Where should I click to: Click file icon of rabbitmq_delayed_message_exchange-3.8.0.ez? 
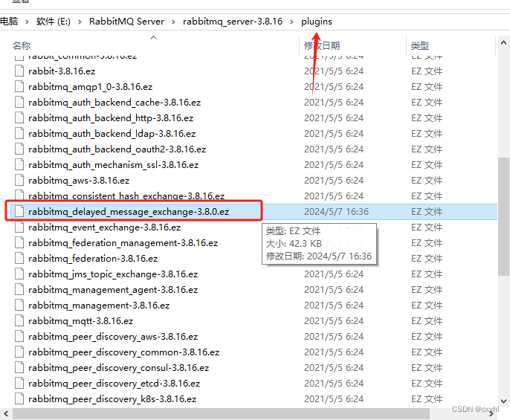click(19, 211)
